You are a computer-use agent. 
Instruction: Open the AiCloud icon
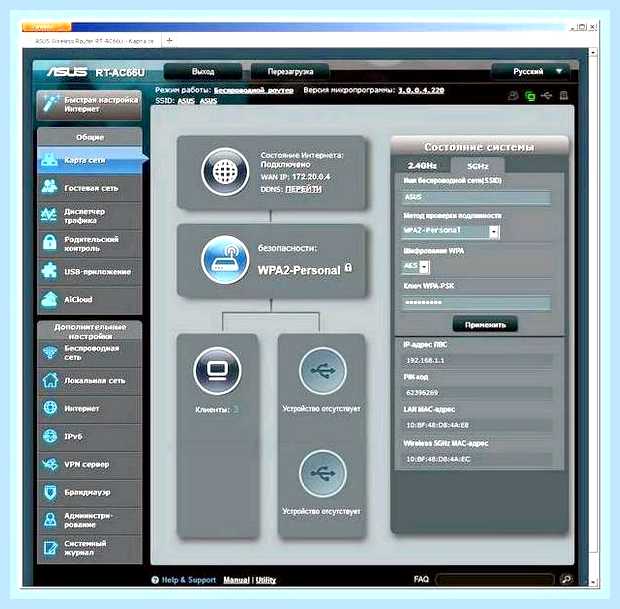pos(50,299)
